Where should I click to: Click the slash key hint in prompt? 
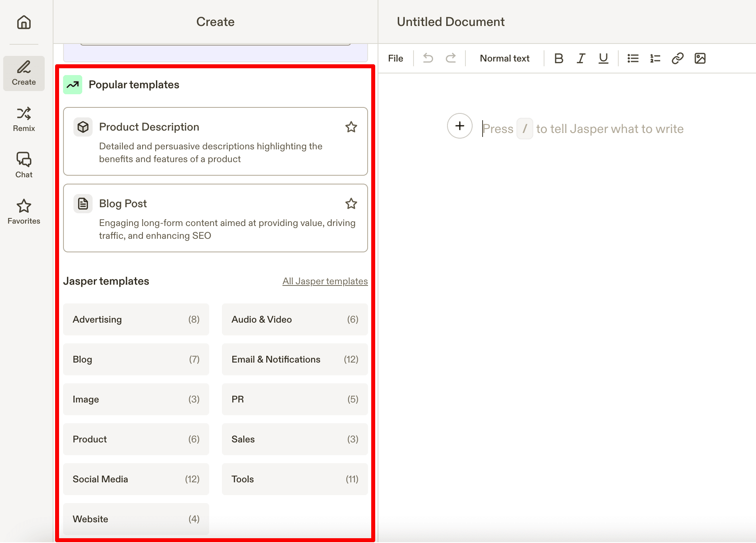[x=524, y=129]
